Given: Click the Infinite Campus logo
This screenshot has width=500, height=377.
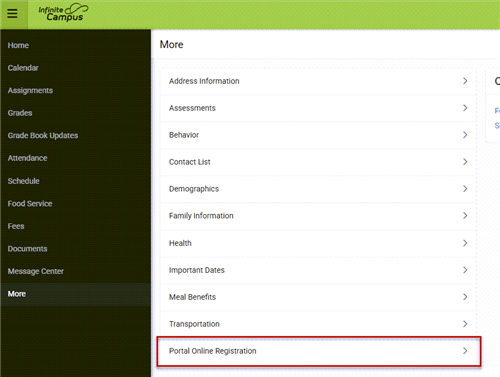Looking at the screenshot, I should pyautogui.click(x=63, y=13).
